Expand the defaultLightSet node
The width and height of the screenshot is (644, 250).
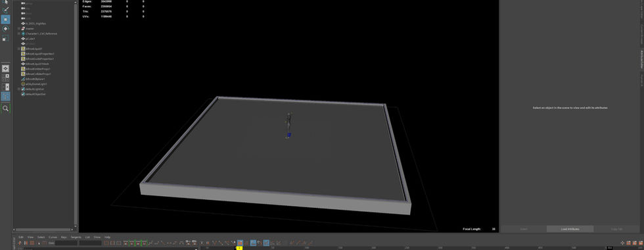tap(19, 89)
